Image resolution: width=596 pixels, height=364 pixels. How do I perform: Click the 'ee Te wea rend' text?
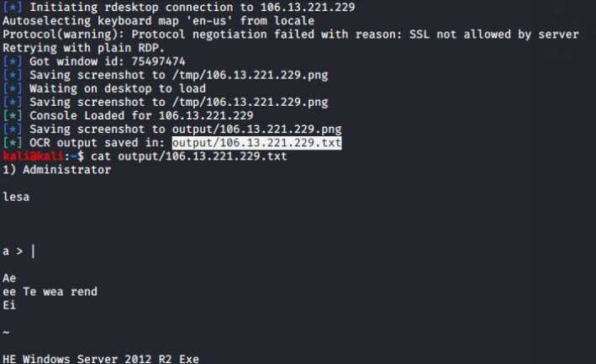point(50,292)
